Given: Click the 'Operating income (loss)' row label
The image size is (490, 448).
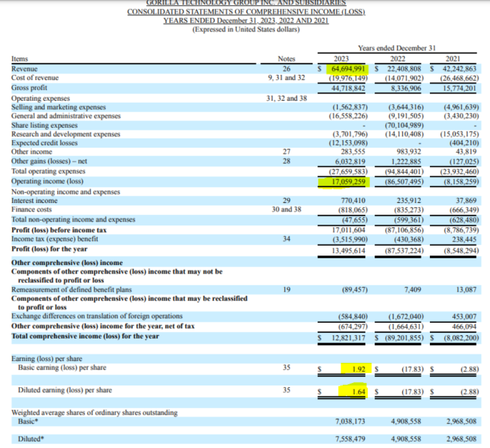Looking at the screenshot, I should point(47,181).
